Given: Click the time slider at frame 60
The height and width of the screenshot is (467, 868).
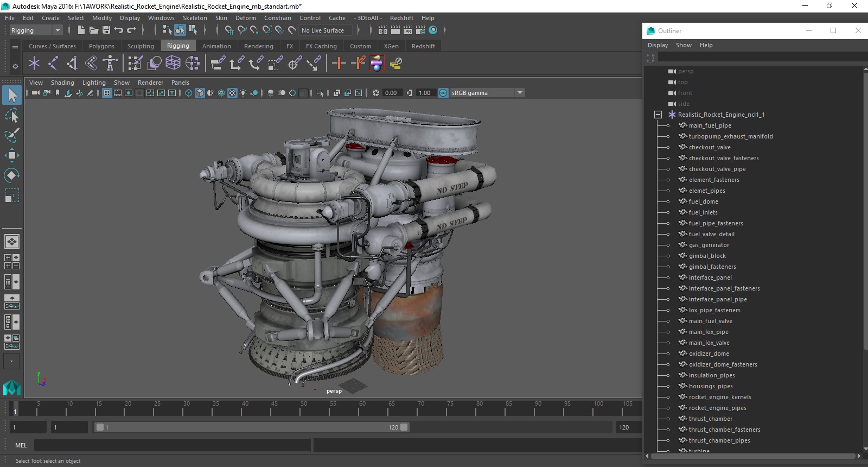Looking at the screenshot, I should [x=362, y=407].
